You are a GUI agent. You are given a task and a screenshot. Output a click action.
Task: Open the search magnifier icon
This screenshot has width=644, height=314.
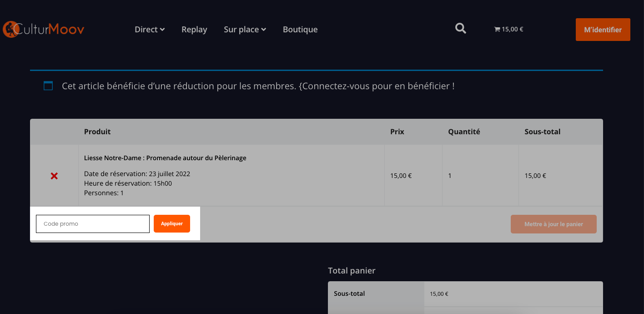tap(461, 29)
